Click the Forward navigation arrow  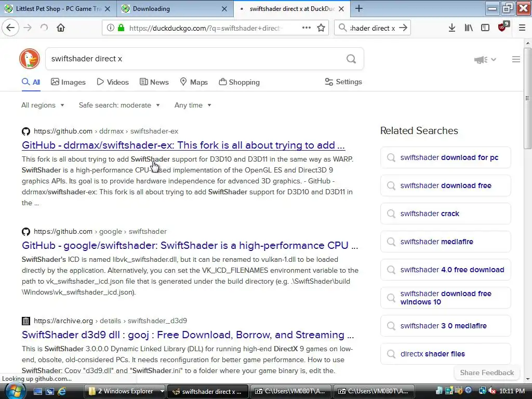point(28,28)
